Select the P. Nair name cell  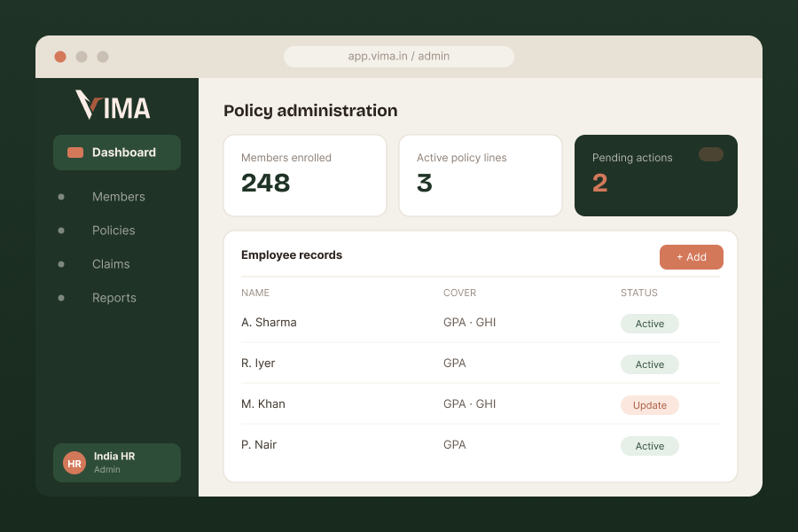pyautogui.click(x=259, y=444)
